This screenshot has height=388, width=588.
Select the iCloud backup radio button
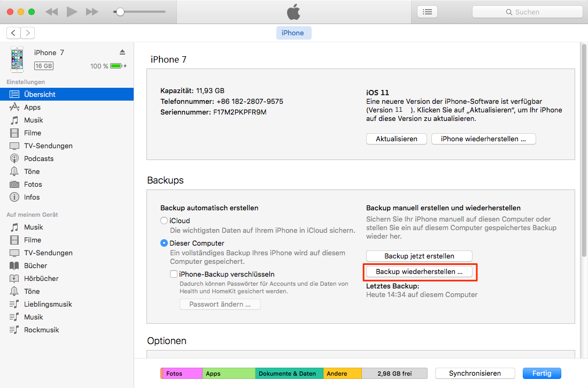pos(164,221)
